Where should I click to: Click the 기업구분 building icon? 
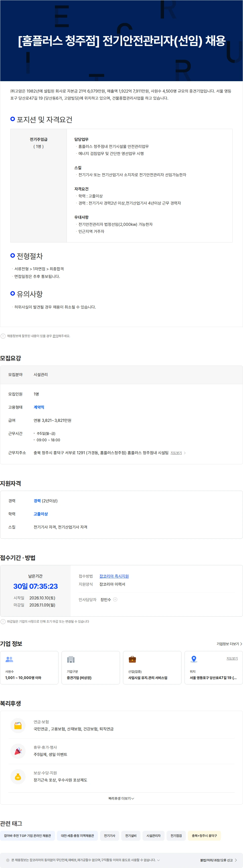pyautogui.click(x=71, y=659)
